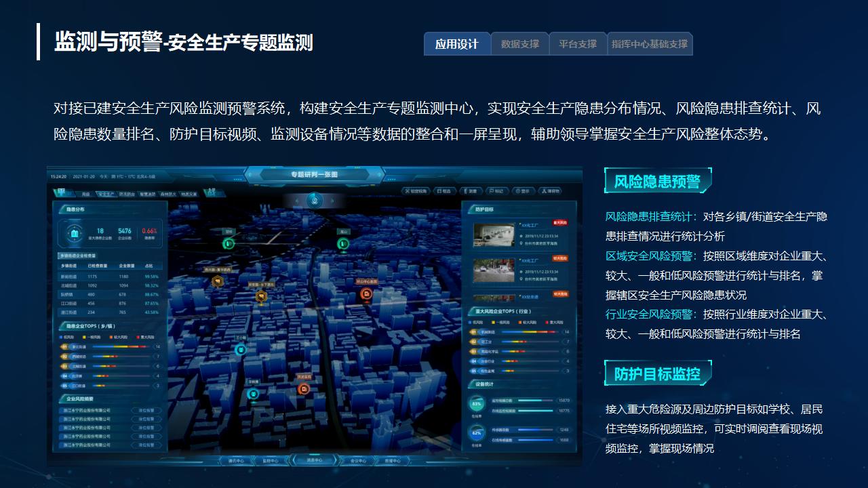The width and height of the screenshot is (868, 488).
Task: Select the orange 洪波医院 map marker
Action: [304, 389]
